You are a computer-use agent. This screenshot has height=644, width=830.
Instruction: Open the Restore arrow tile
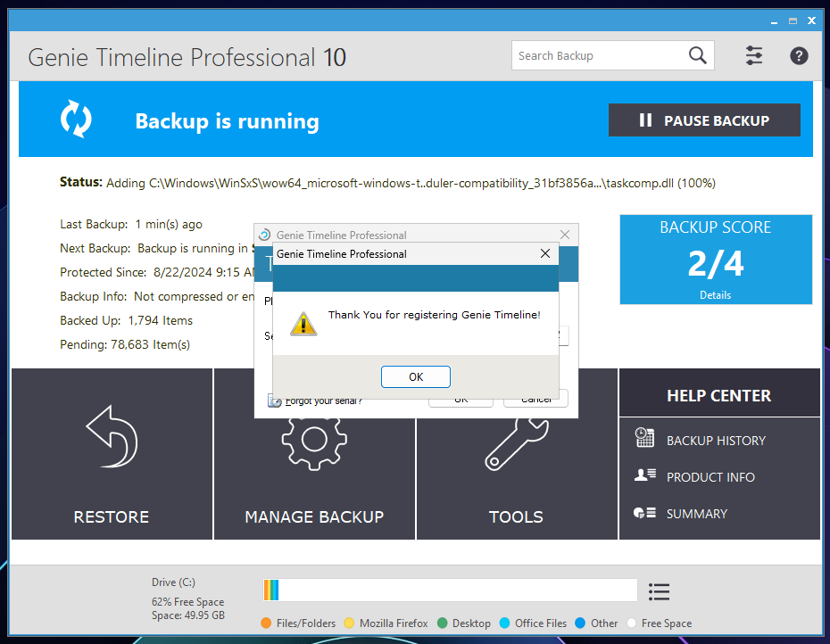[112, 454]
